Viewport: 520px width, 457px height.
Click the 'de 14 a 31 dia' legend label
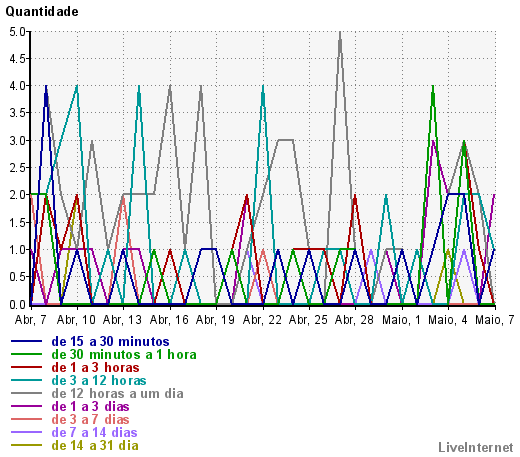(95, 446)
